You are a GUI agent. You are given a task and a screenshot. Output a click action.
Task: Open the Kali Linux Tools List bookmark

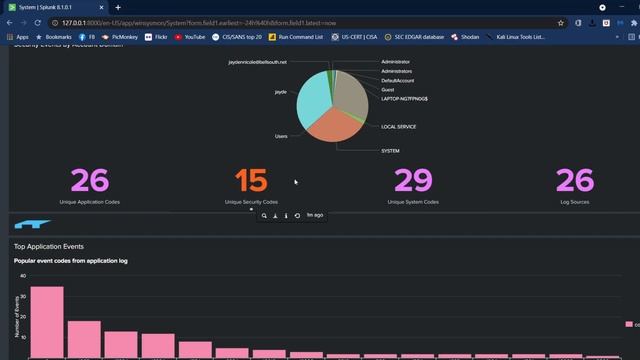(515, 37)
